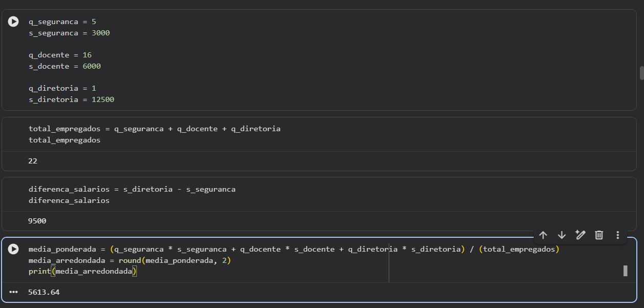Run the first cell defining q_seguranca
This screenshot has height=308, width=644.
(x=13, y=22)
